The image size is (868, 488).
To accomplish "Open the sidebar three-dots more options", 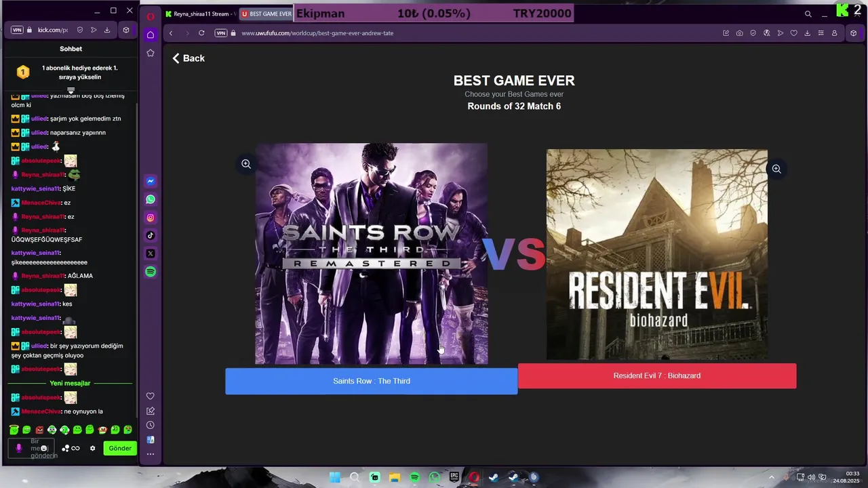I will point(151,454).
